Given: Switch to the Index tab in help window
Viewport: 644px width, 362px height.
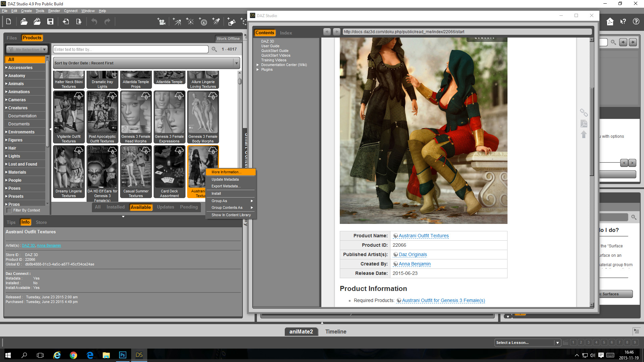Looking at the screenshot, I should pos(286,33).
